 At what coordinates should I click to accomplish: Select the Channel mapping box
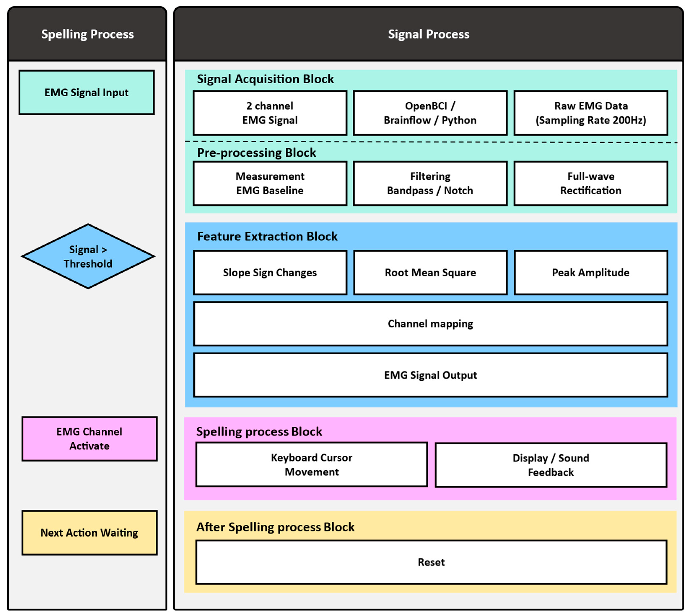click(x=431, y=324)
